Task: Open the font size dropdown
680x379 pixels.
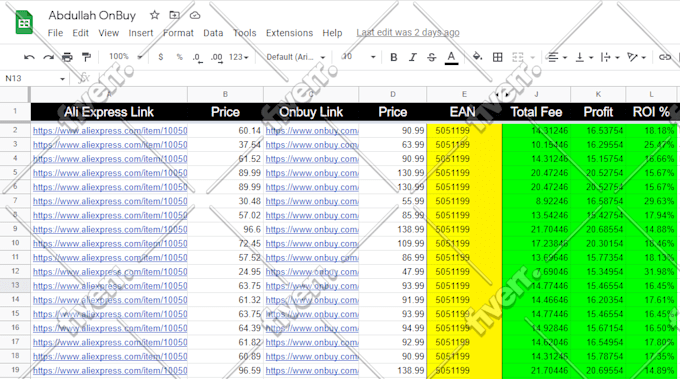Action: pos(358,57)
